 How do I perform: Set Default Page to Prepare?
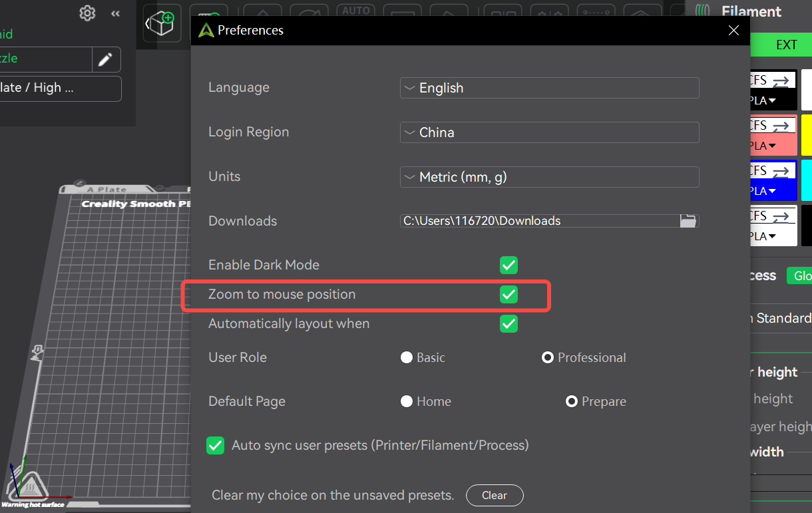click(571, 401)
